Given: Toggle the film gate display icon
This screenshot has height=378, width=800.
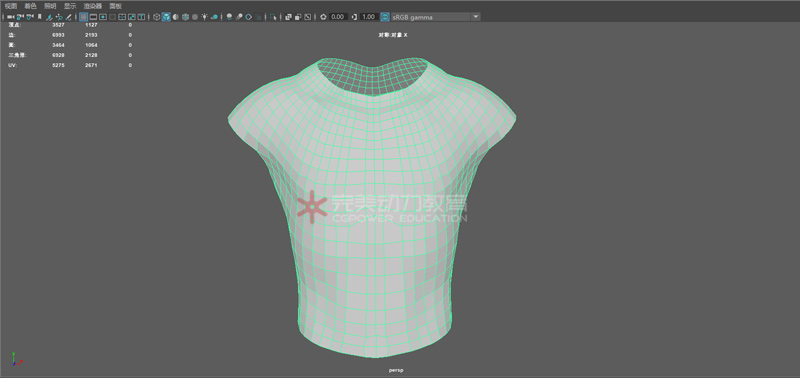Looking at the screenshot, I should click(93, 17).
